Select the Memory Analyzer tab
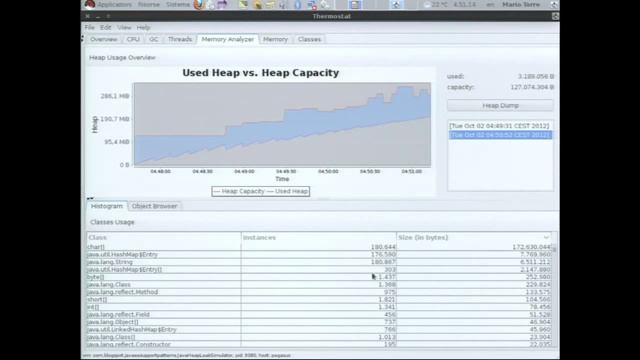This screenshot has width=640, height=360. point(228,39)
